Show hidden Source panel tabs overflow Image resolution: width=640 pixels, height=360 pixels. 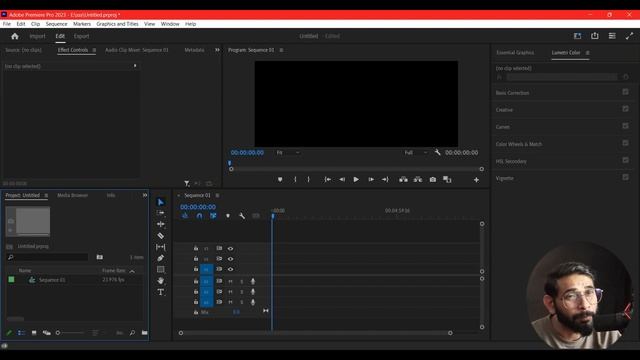[217, 50]
